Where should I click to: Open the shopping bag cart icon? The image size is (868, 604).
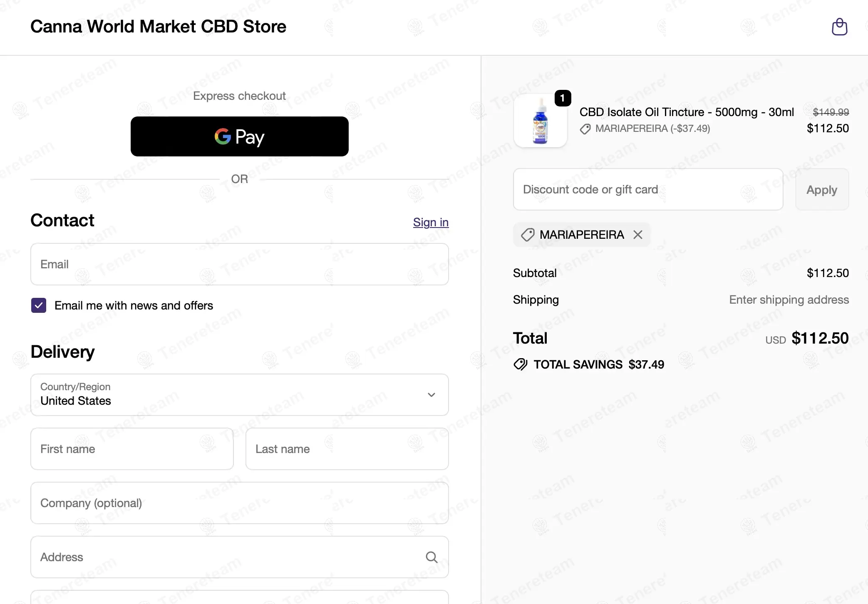[x=839, y=27]
